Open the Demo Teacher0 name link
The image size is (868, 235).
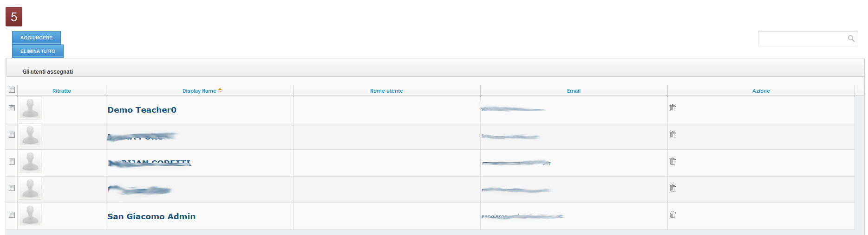142,110
